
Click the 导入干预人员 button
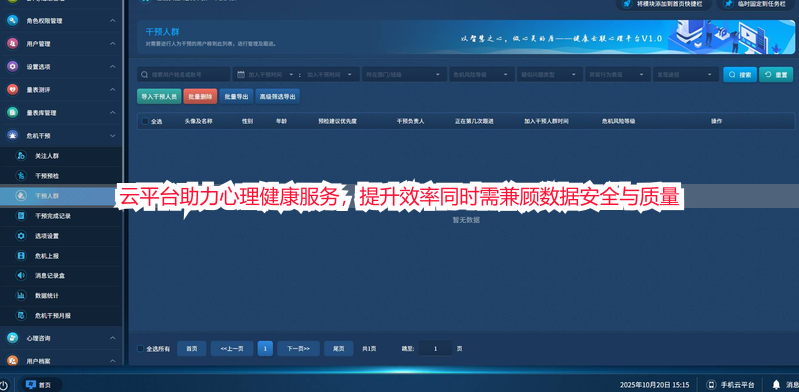pos(159,96)
